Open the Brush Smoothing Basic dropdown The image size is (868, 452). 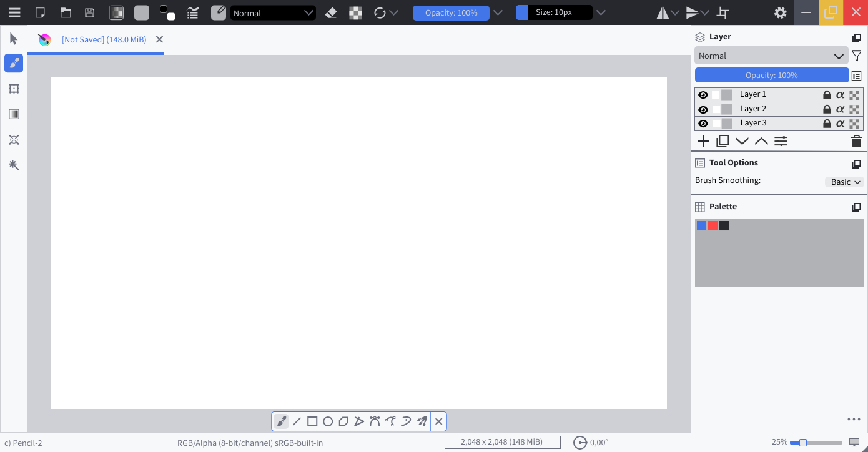tap(844, 182)
